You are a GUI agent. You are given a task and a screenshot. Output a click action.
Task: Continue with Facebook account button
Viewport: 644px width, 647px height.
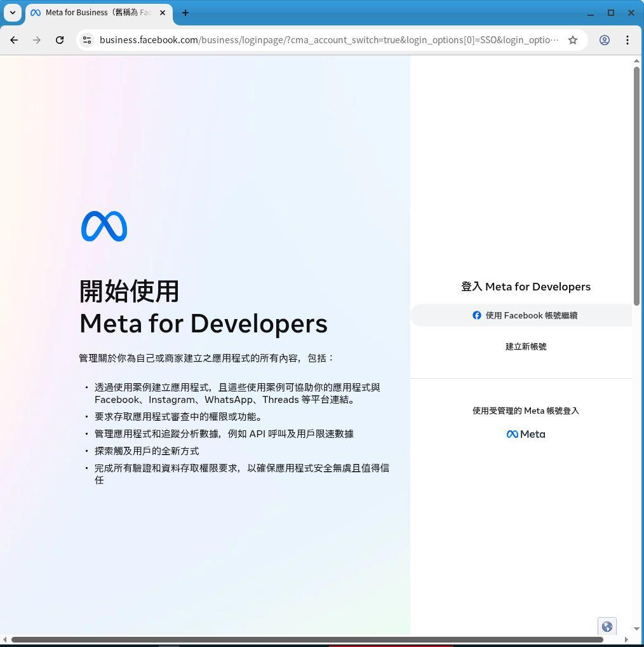pos(521,315)
